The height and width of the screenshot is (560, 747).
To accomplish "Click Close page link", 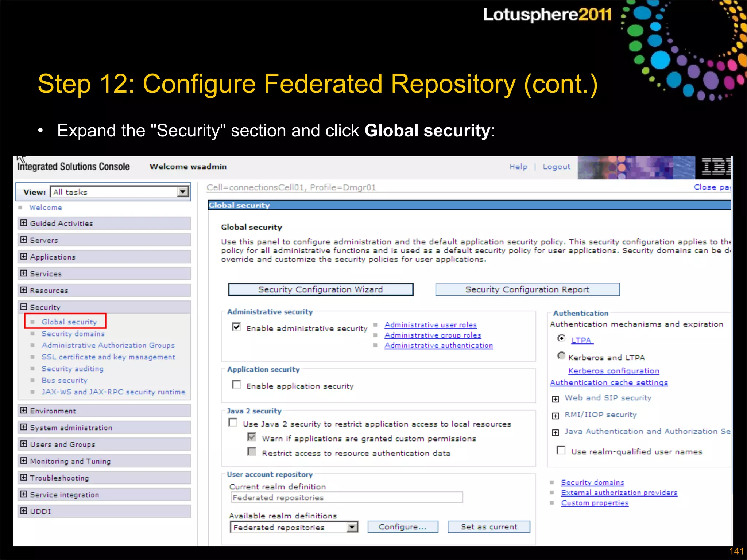I will [x=712, y=187].
